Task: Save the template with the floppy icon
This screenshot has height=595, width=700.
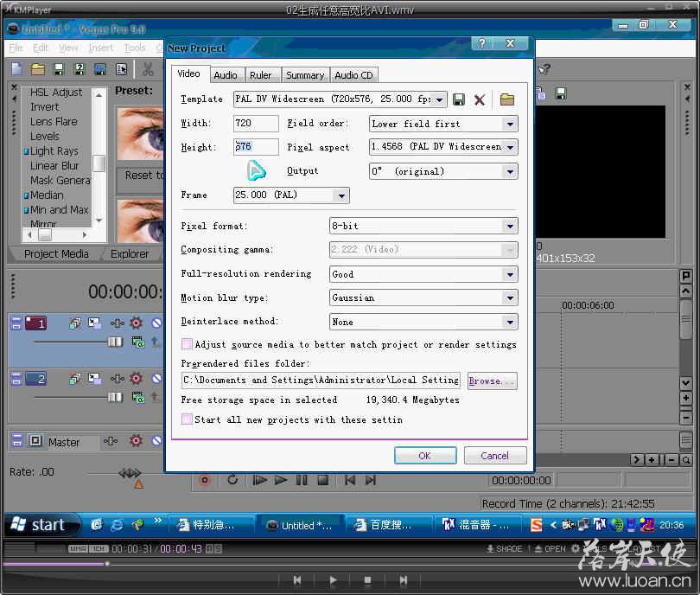Action: click(459, 99)
